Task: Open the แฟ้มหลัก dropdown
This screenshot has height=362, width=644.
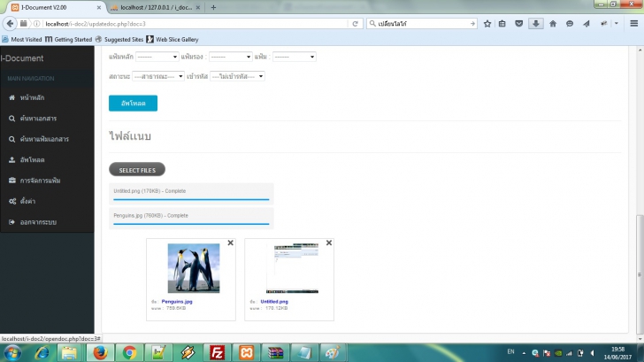Action: point(157,57)
